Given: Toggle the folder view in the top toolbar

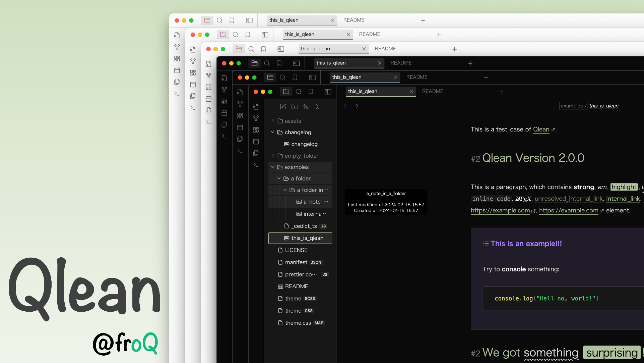Looking at the screenshot, I should [286, 91].
